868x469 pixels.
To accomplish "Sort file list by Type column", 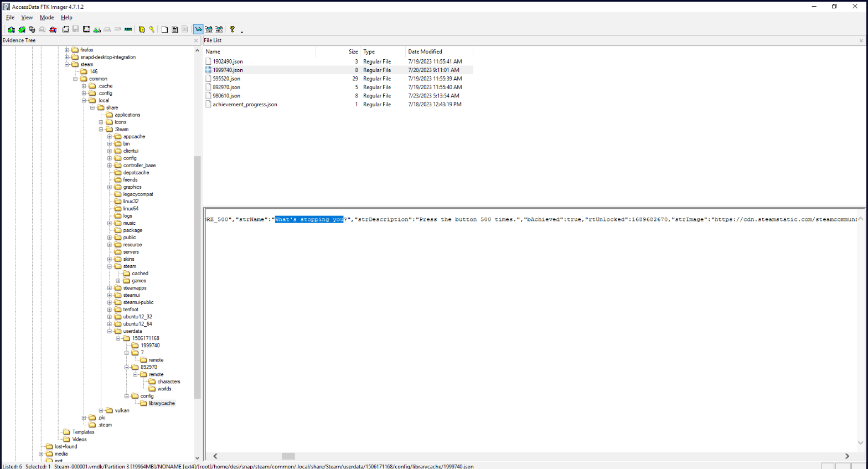I will coord(383,51).
